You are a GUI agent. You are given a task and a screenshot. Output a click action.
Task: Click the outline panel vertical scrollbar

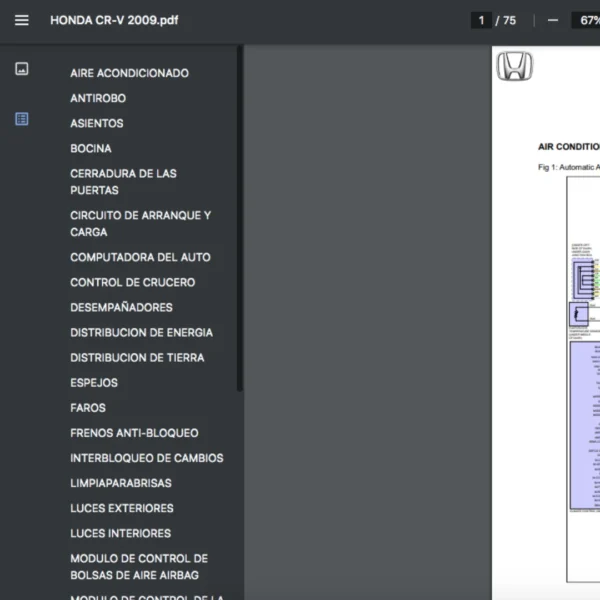239,220
